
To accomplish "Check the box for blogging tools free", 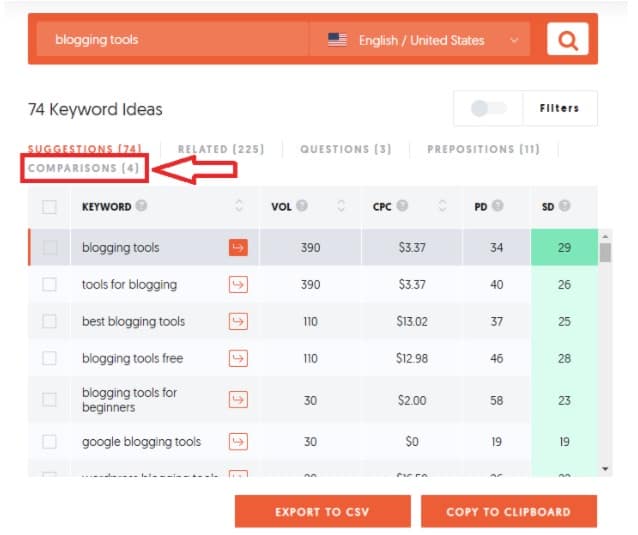I will tap(49, 358).
